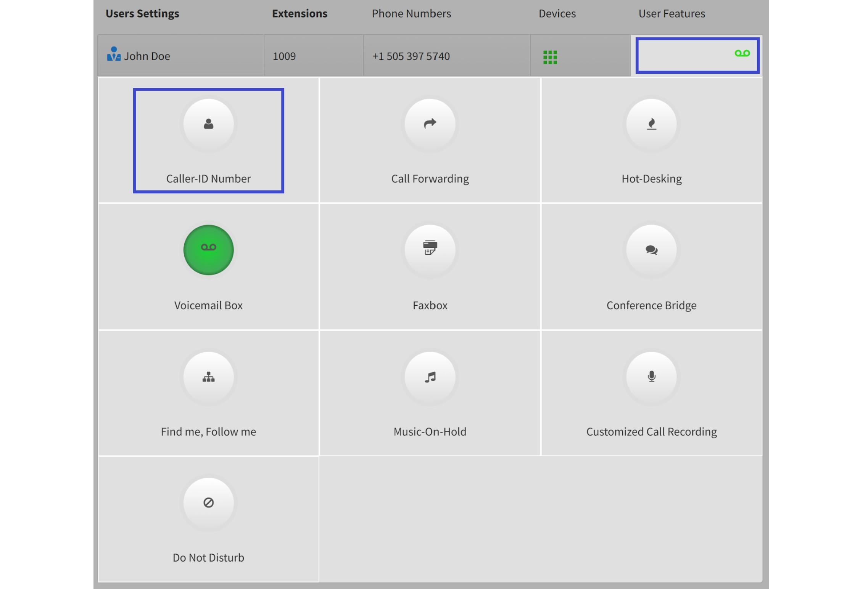Image resolution: width=868 pixels, height=589 pixels.
Task: Click the blue John Doe user avatar icon
Action: point(113,54)
